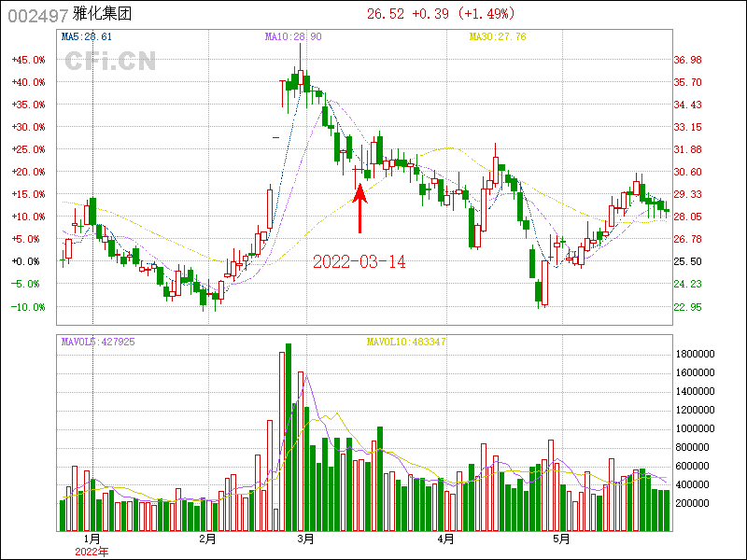Image resolution: width=747 pixels, height=560 pixels.
Task: Click the MA5:28.61 indicator label
Action: coord(87,36)
